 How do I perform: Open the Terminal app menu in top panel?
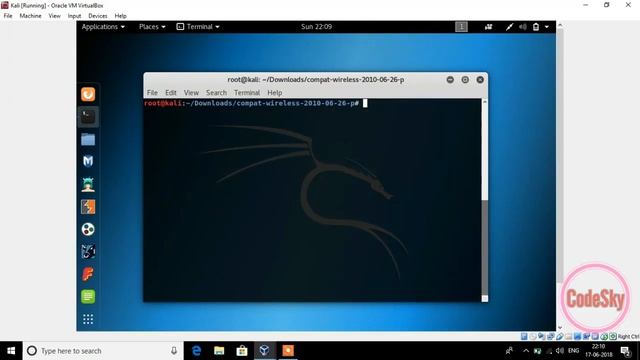198,27
